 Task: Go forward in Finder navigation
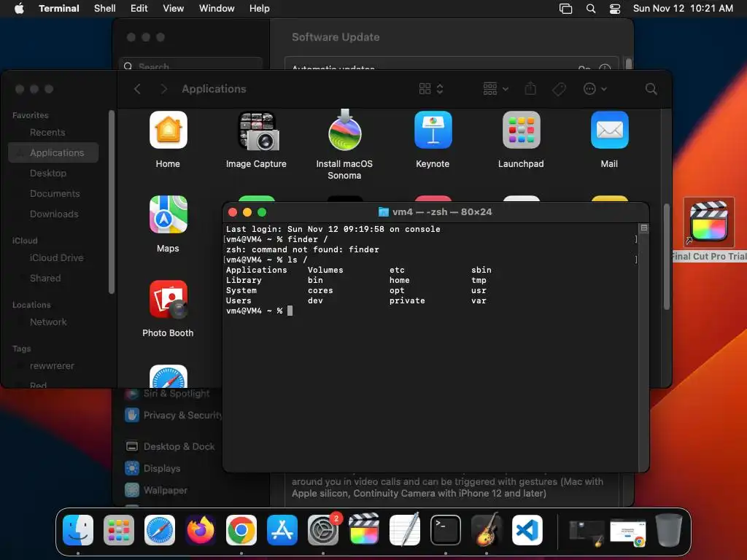[163, 89]
